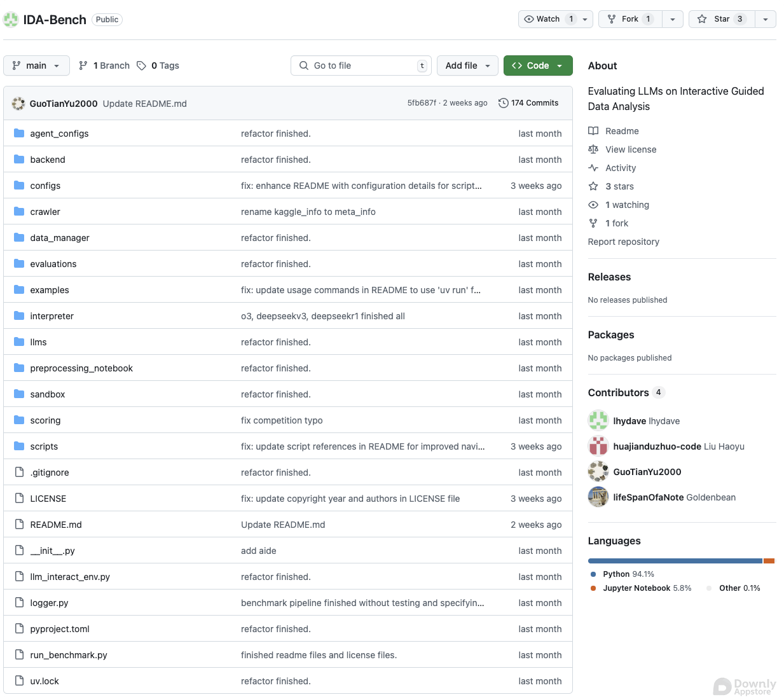The image size is (784, 697).
Task: Click the Python segment of language bar
Action: (x=675, y=561)
